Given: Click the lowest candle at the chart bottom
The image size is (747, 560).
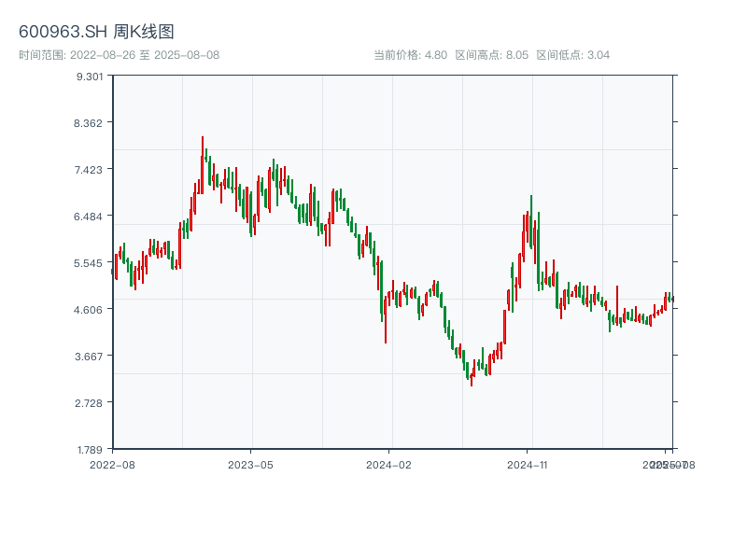Looking at the screenshot, I should click(472, 377).
